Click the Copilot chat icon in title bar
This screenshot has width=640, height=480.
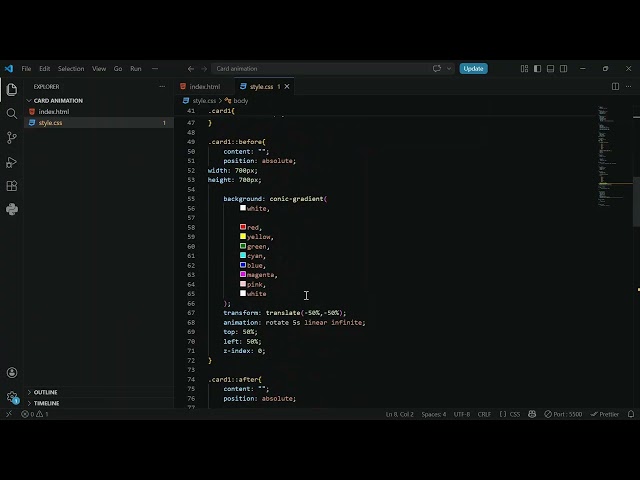(437, 69)
